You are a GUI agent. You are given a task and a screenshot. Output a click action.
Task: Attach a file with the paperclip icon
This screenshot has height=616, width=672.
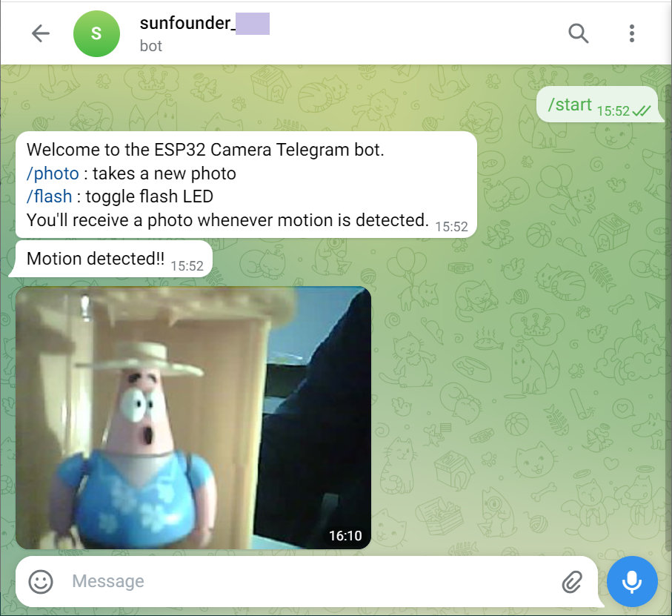(x=572, y=581)
